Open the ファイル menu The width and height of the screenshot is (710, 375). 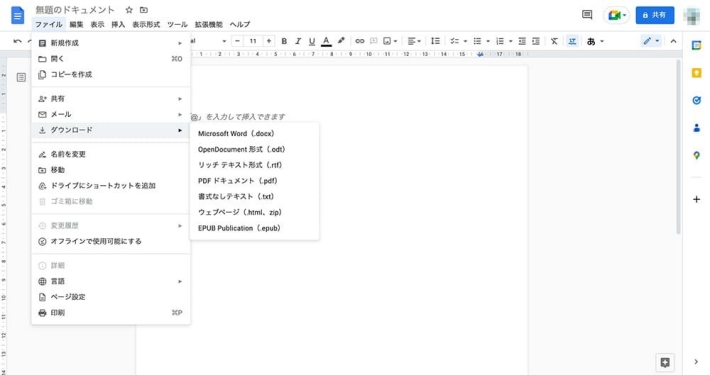coord(49,24)
